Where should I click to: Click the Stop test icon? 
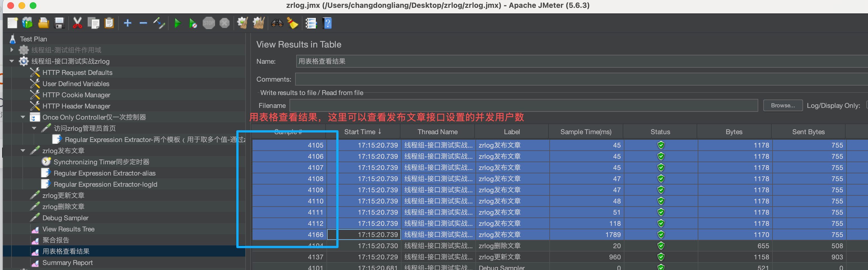pos(209,23)
